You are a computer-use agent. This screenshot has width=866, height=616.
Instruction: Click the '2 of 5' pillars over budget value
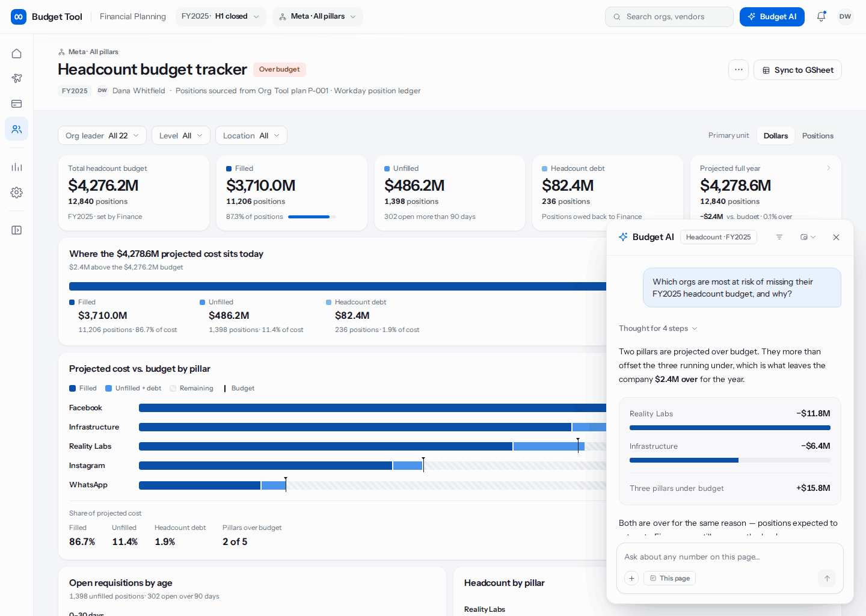[x=235, y=541]
